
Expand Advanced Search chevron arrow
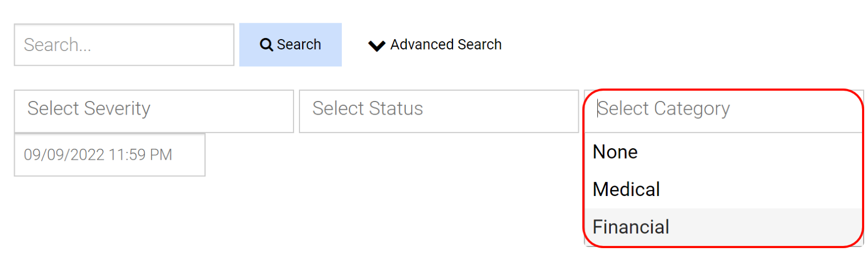pos(376,45)
